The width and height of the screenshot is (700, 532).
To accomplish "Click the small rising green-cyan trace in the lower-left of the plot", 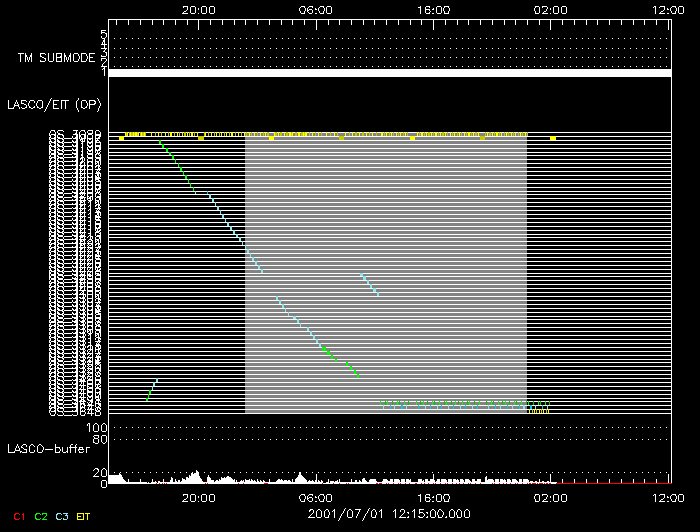I will 152,390.
